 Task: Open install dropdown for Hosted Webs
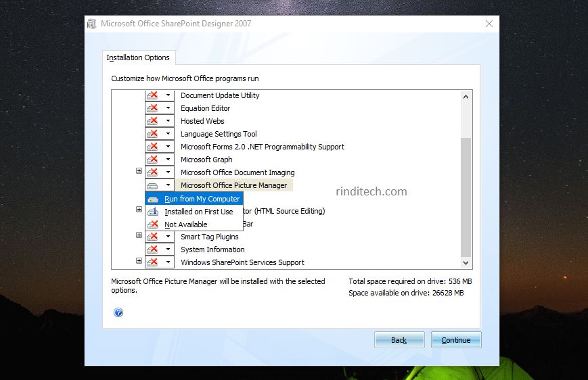coord(168,121)
